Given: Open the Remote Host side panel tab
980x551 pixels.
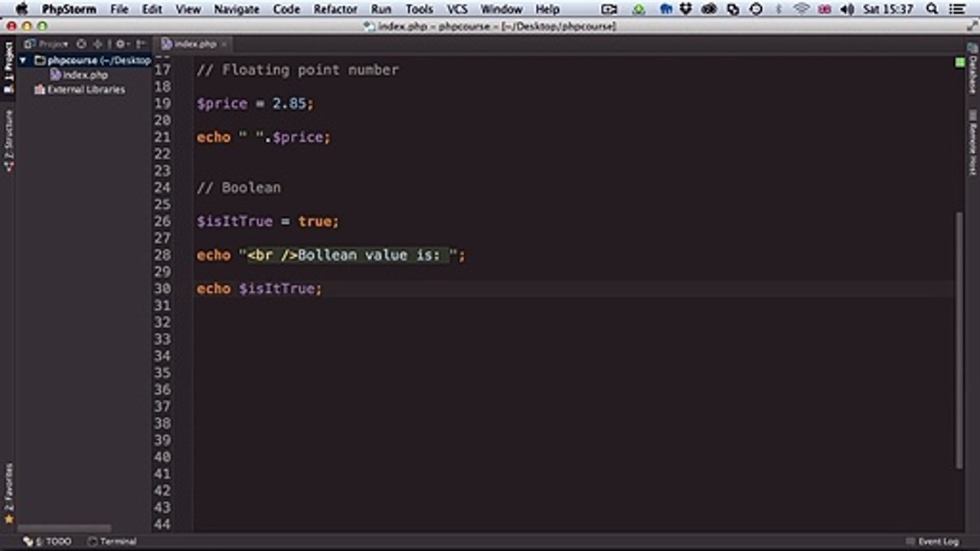Looking at the screenshot, I should [972, 142].
